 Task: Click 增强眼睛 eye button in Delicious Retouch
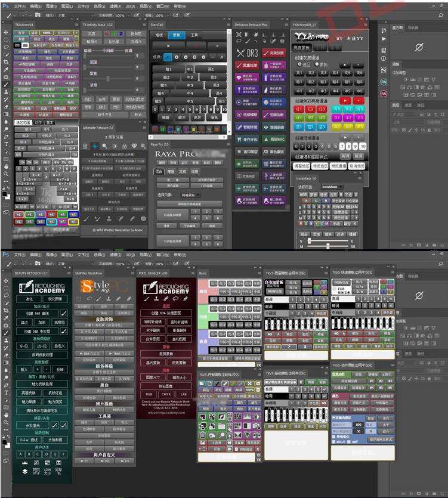(x=274, y=127)
